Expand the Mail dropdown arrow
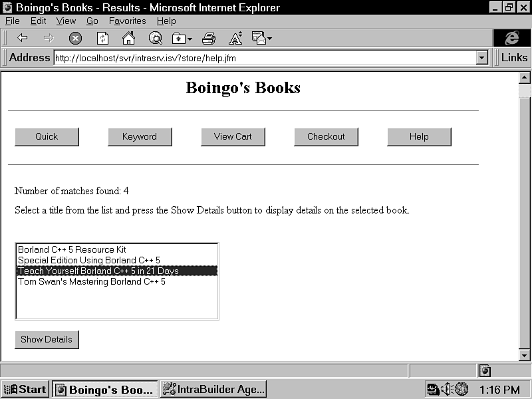Screen dimensions: 532x399 point(270,39)
